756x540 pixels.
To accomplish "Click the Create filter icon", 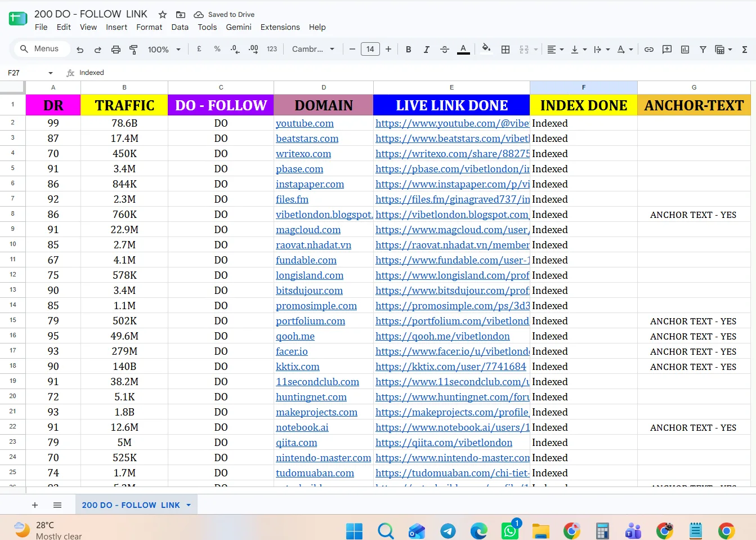I will click(703, 50).
